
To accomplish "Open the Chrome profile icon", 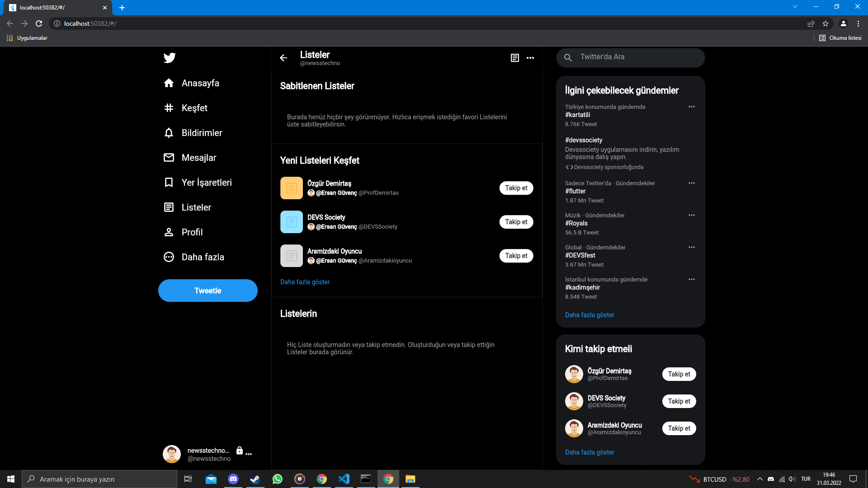I will [844, 23].
